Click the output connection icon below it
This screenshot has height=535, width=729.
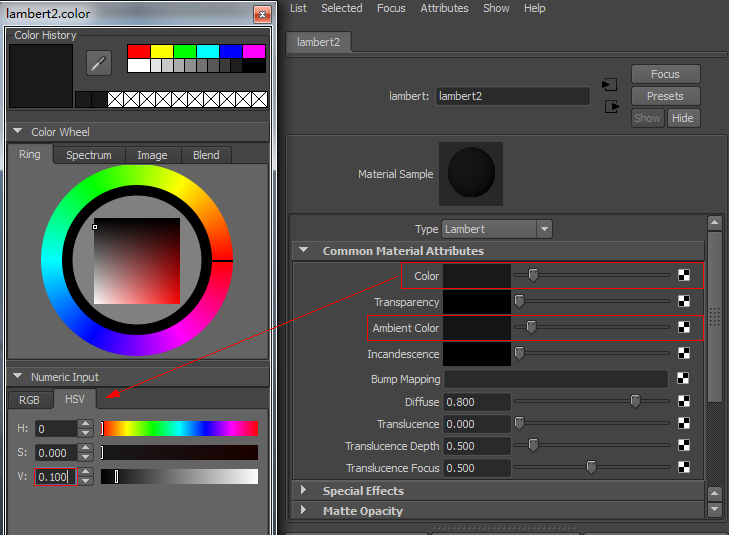(612, 106)
